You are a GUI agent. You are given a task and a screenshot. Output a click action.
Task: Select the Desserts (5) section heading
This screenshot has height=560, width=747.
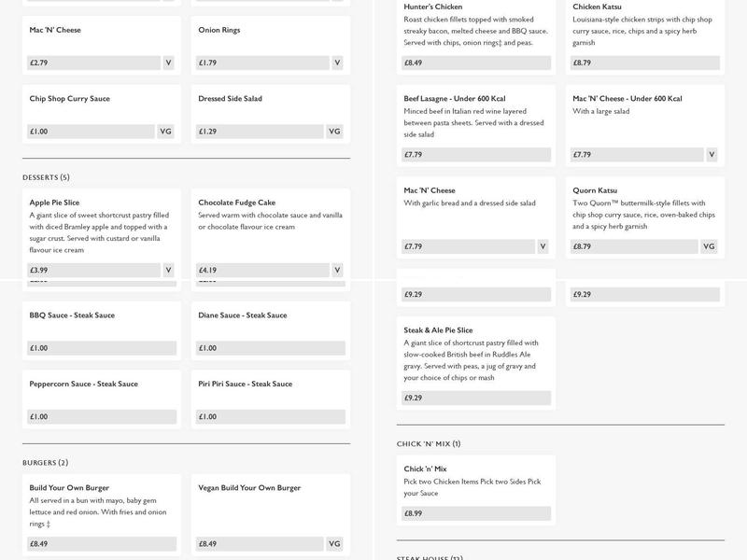[46, 177]
